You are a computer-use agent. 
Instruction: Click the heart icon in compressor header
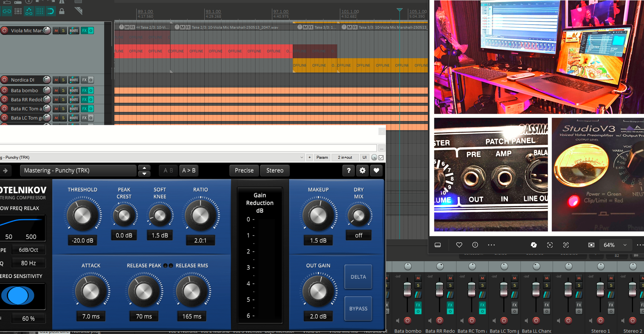click(376, 171)
